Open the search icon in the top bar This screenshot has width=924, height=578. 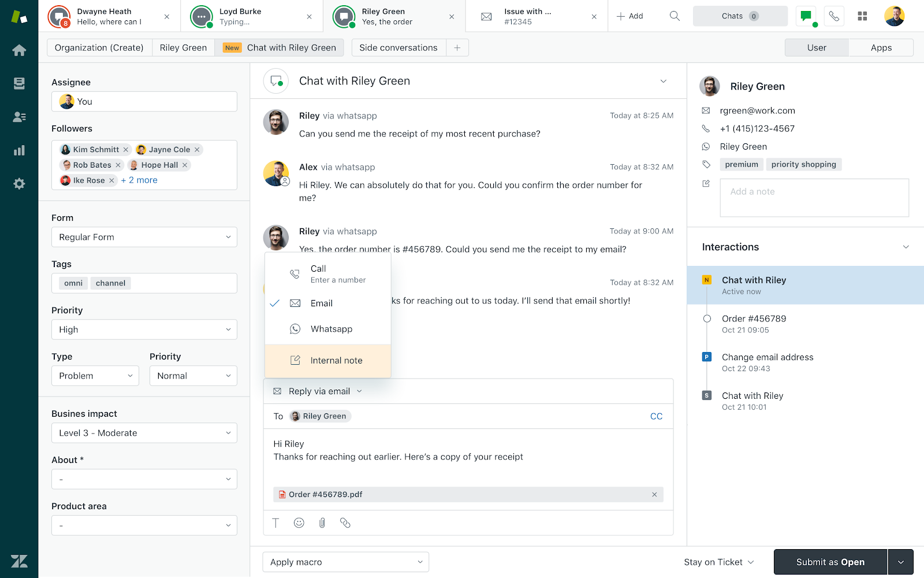(x=674, y=16)
